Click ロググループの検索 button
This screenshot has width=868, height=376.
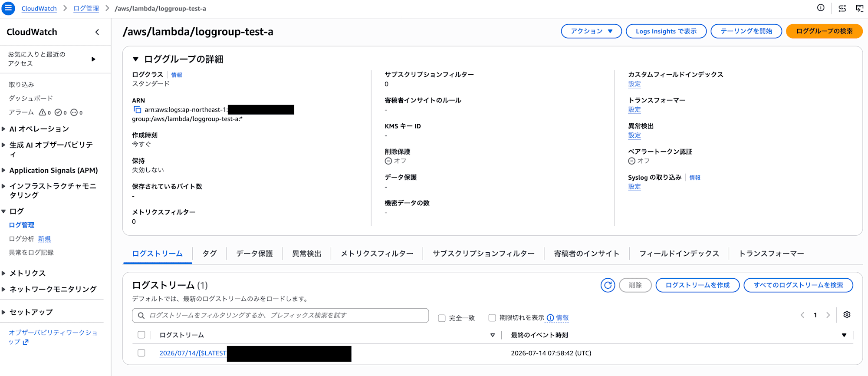pos(824,31)
